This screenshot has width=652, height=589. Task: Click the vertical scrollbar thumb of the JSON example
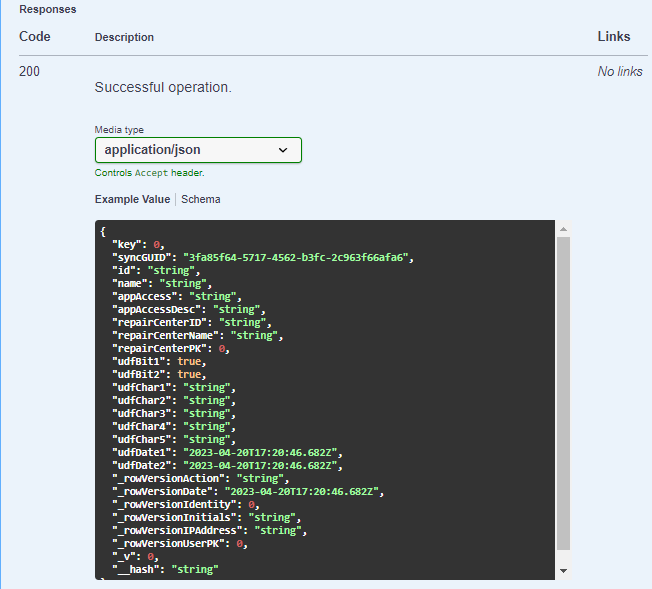563,393
